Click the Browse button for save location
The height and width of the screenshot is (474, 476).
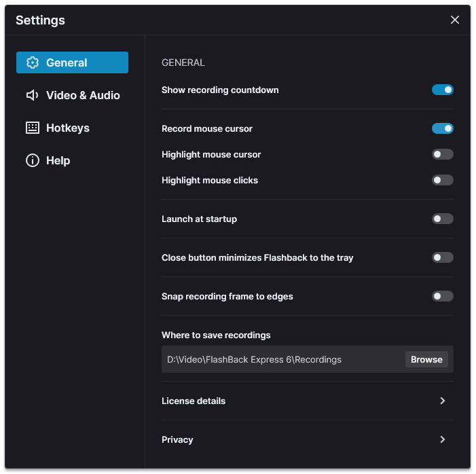point(426,359)
